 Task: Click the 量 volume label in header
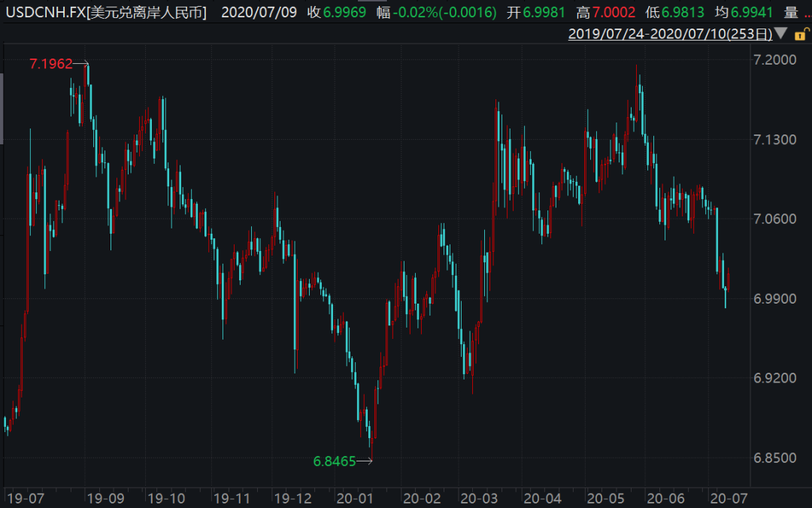coord(791,13)
